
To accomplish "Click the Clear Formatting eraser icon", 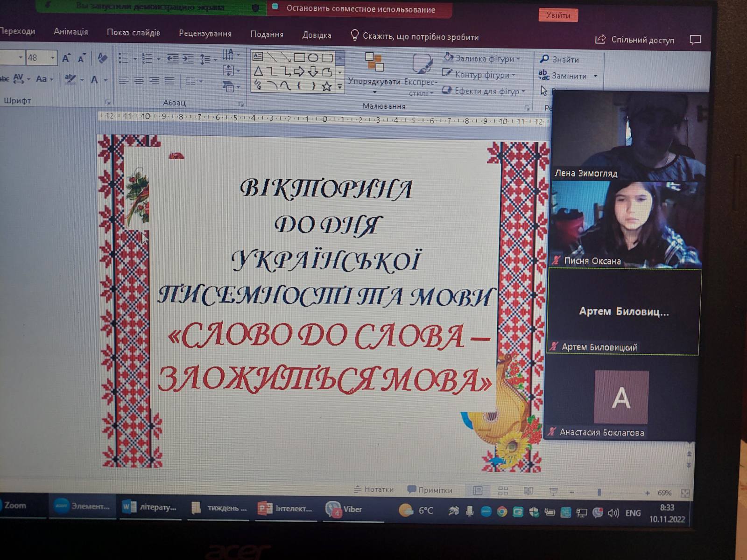I will coord(102,58).
